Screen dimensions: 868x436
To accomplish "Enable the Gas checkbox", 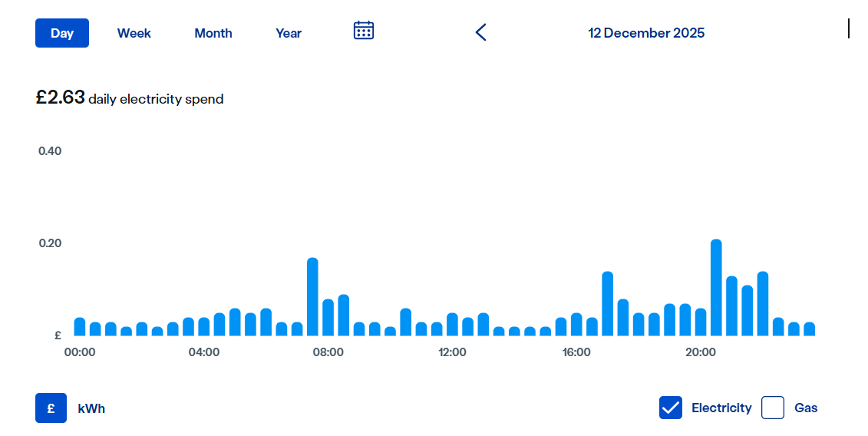I will pyautogui.click(x=773, y=408).
